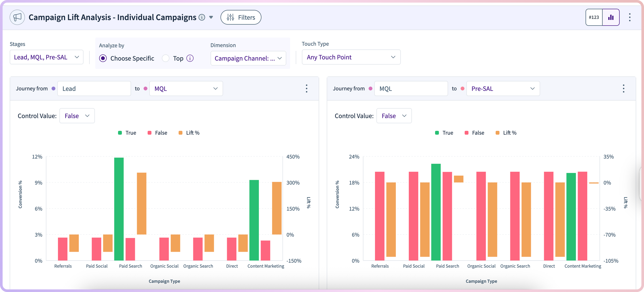This screenshot has height=292, width=644.
Task: Open the title dropdown caret
Action: (x=211, y=17)
